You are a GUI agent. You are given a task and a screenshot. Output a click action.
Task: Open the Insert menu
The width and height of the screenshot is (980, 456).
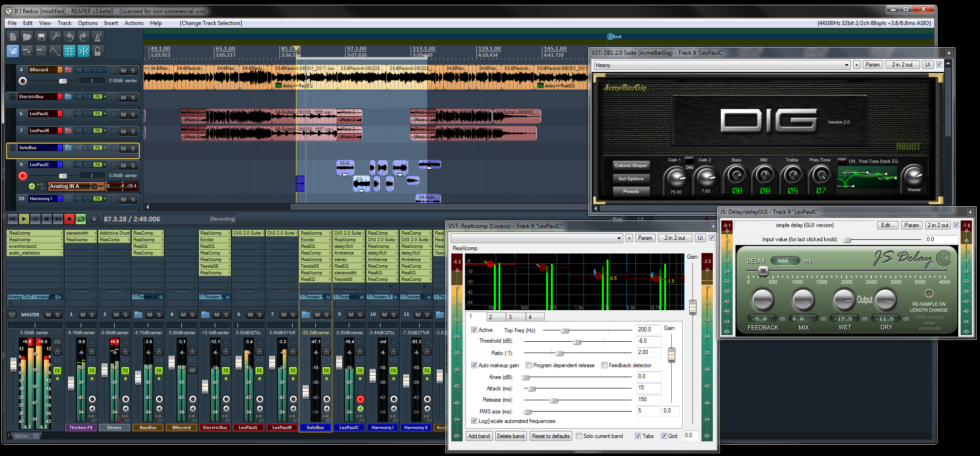pos(111,23)
